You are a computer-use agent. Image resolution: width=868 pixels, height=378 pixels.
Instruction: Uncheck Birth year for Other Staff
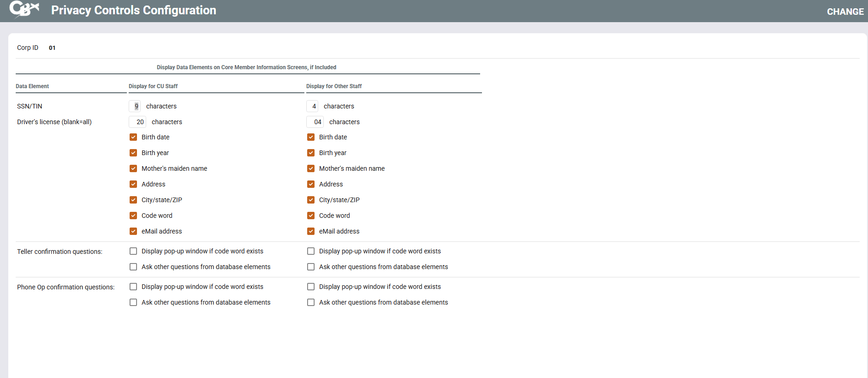pos(311,153)
